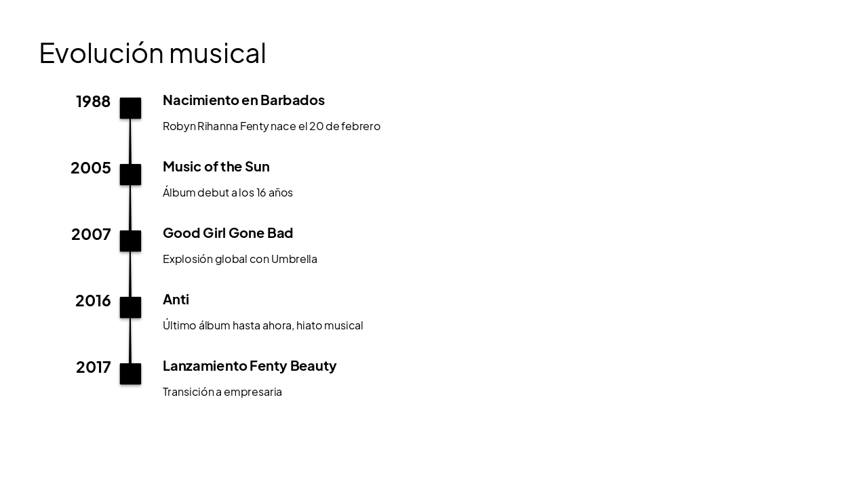The image size is (868, 488).
Task: Select the 2016 timeline square marker
Action: pos(130,308)
